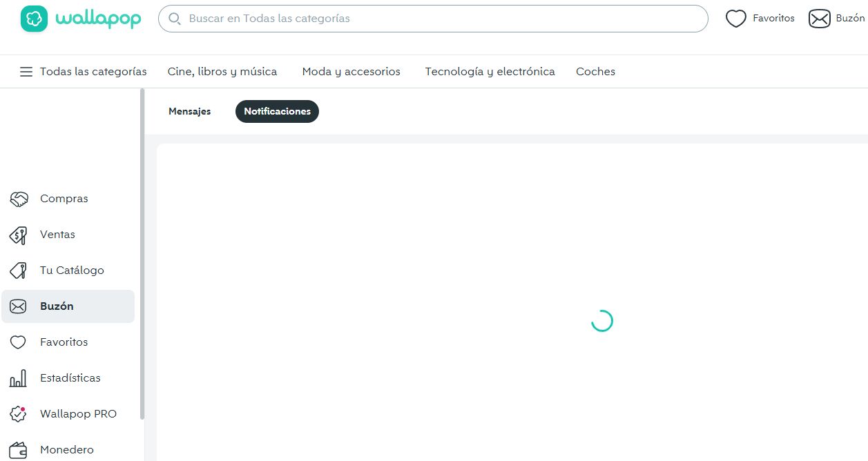Open Monedero in the sidebar

point(68,450)
